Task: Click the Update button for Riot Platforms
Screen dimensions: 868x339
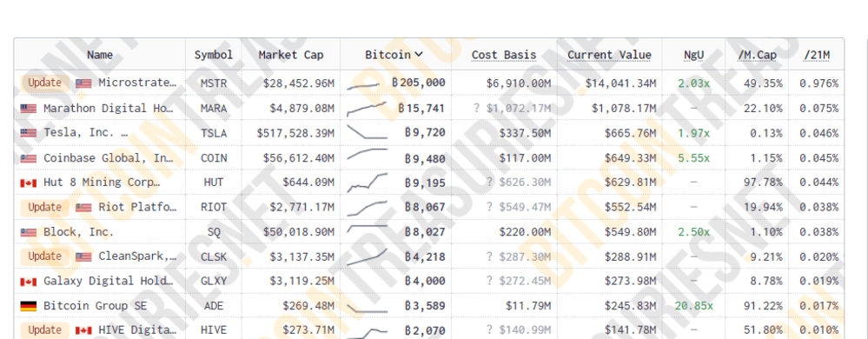Action: [45, 207]
